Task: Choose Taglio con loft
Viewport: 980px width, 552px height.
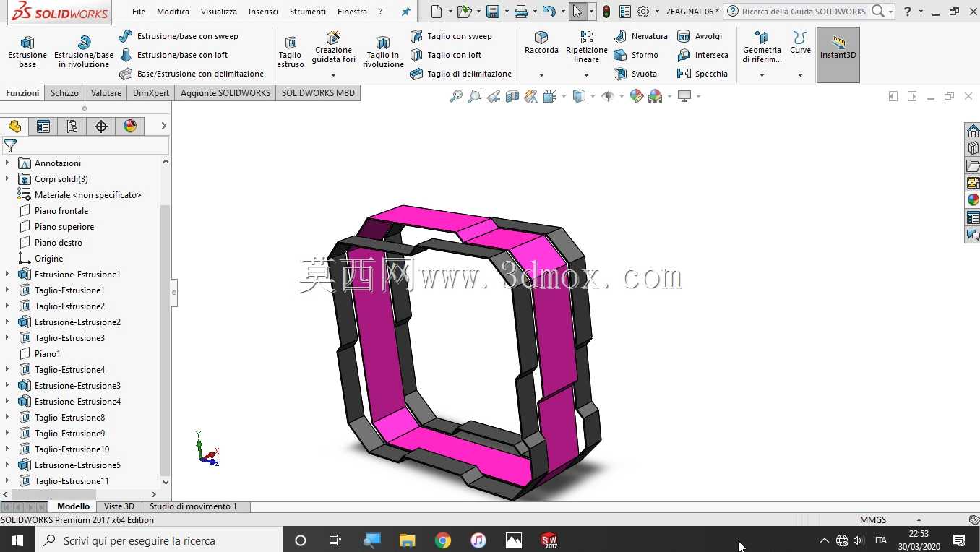Action: tap(446, 55)
